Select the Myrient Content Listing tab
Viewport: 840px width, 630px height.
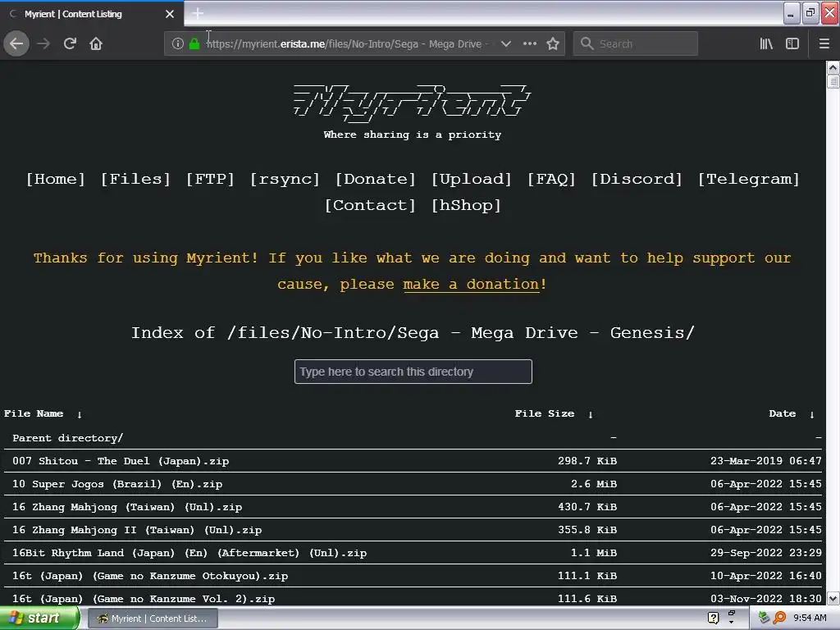click(91, 14)
